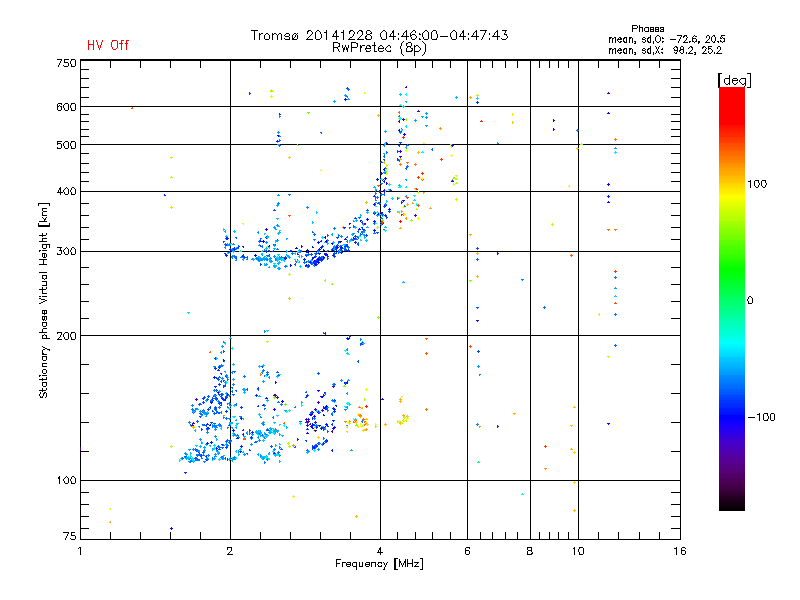Click the y-axis label '750'
The image size is (800, 600).
click(66, 63)
